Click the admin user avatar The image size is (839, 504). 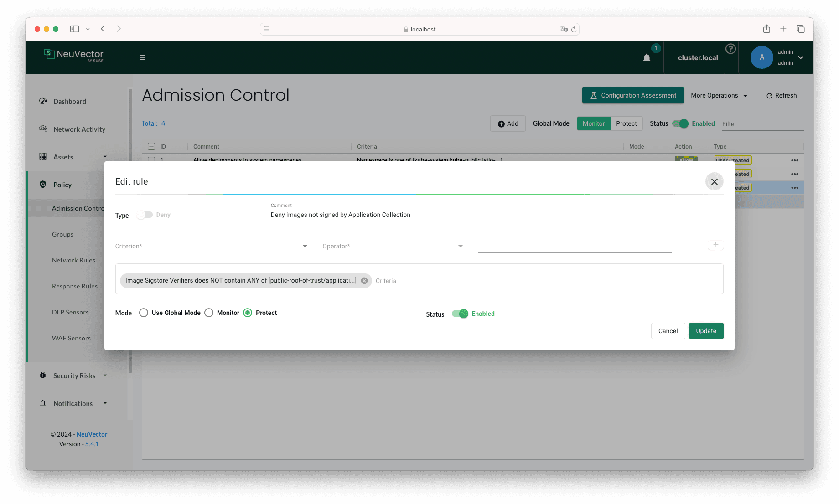[761, 57]
